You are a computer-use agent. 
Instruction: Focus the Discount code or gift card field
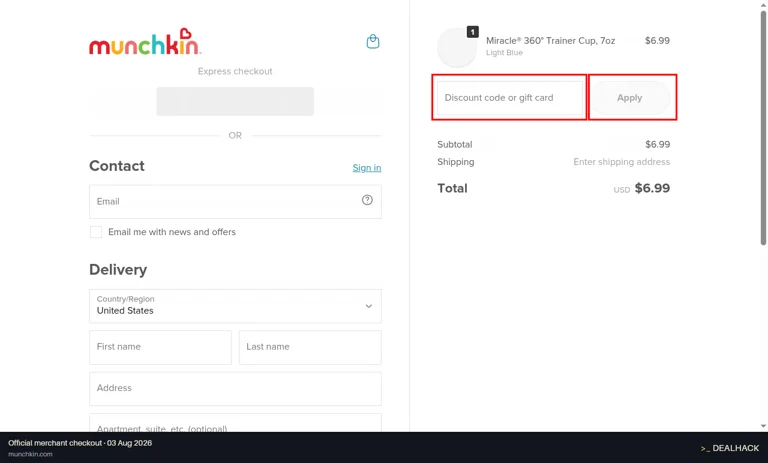click(x=509, y=97)
